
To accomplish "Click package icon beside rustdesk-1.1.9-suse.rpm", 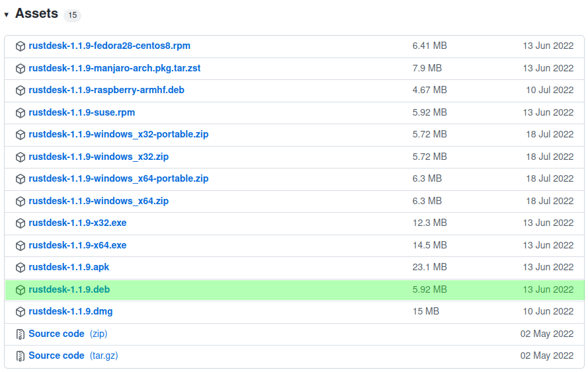I will pos(21,113).
